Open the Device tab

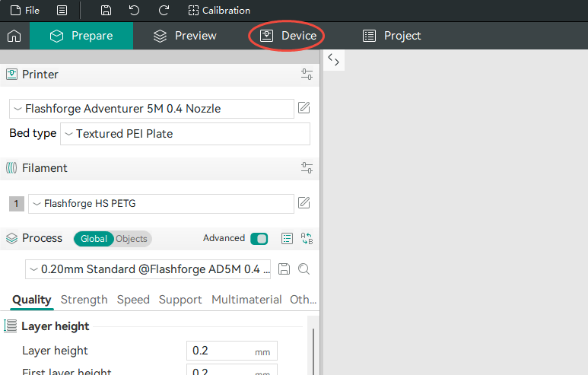pyautogui.click(x=288, y=36)
